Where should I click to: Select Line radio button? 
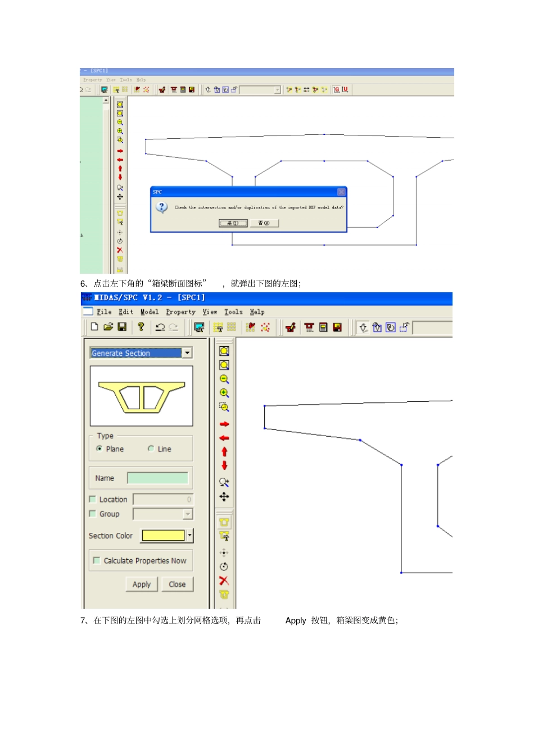click(x=151, y=449)
